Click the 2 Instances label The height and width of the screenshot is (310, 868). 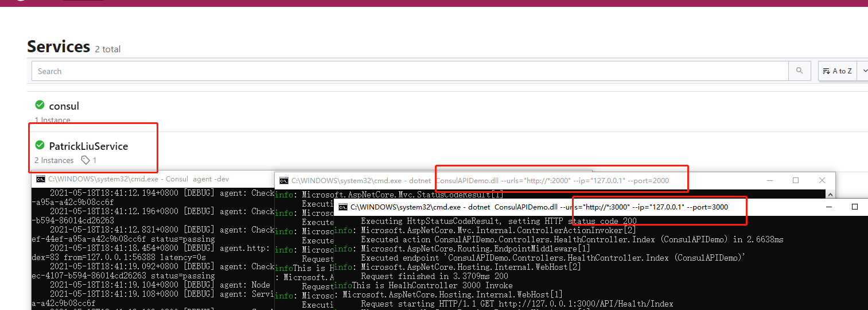tap(54, 160)
